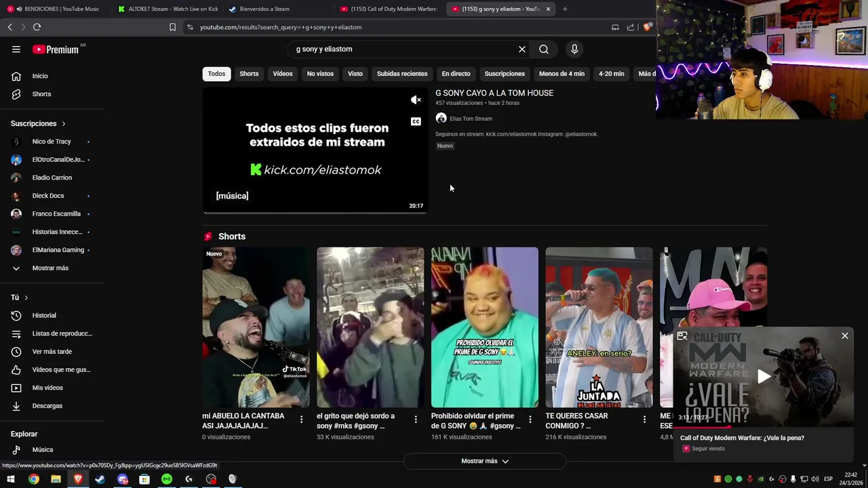Open Eladio Carrion subscription
Screen dimensions: 868x488
pyautogui.click(x=52, y=178)
